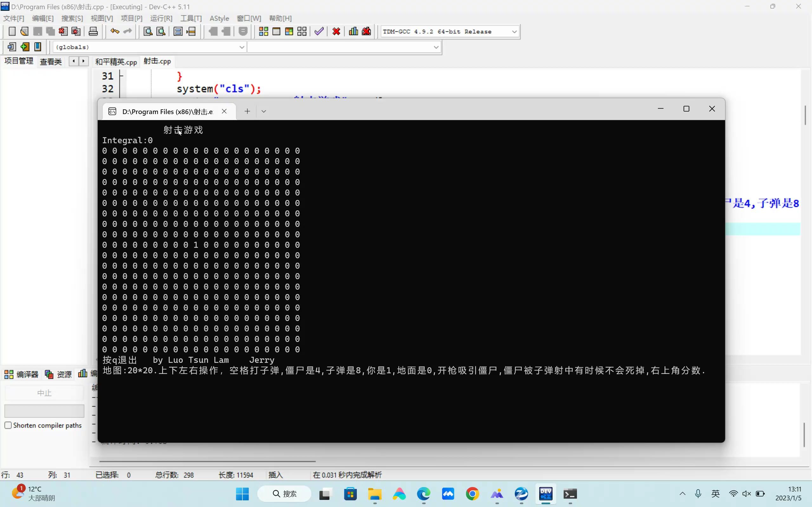Expand the (globals) scope dropdown
812x507 pixels.
(242, 47)
